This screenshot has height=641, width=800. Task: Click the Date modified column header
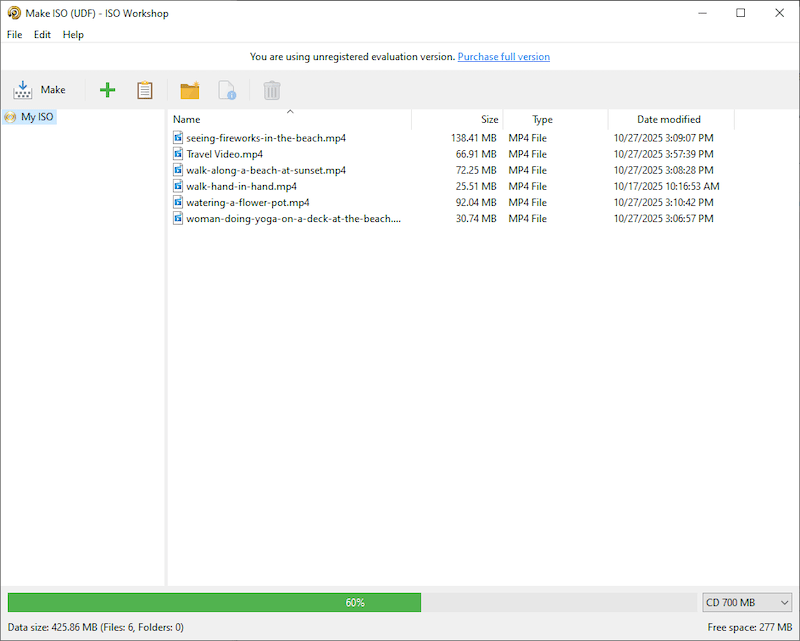pyautogui.click(x=668, y=120)
